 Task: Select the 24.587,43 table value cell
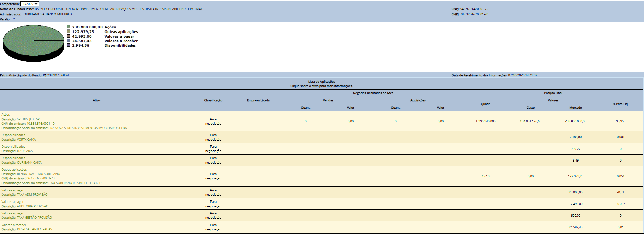tap(576, 227)
